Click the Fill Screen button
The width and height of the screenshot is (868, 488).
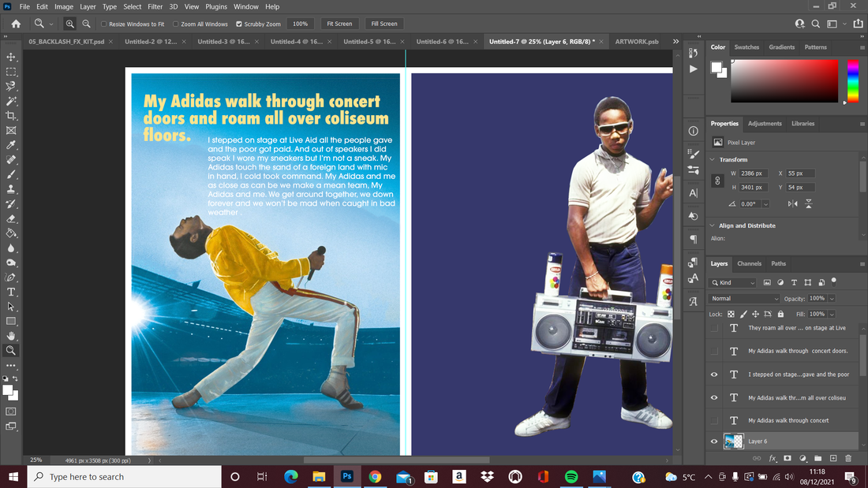(384, 24)
